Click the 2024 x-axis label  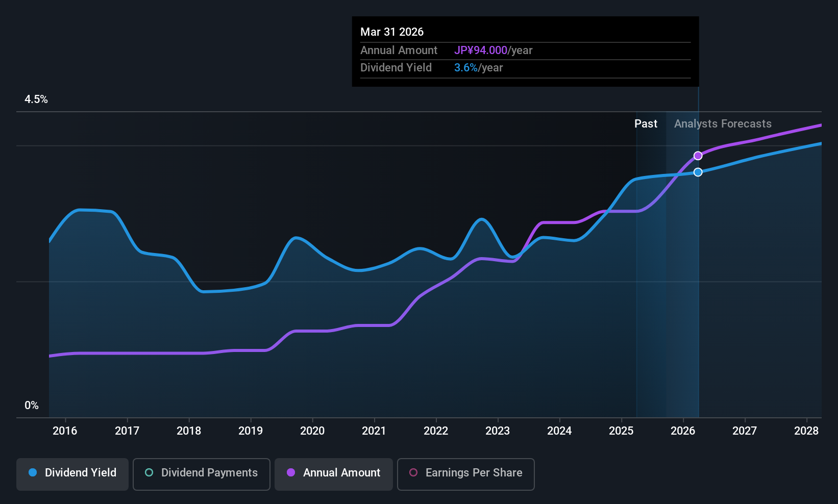point(559,431)
